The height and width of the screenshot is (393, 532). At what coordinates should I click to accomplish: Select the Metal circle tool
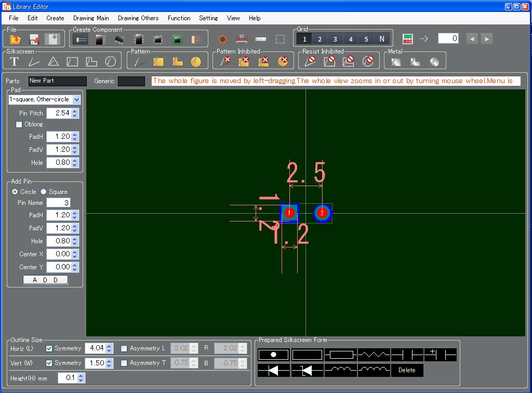click(x=434, y=62)
